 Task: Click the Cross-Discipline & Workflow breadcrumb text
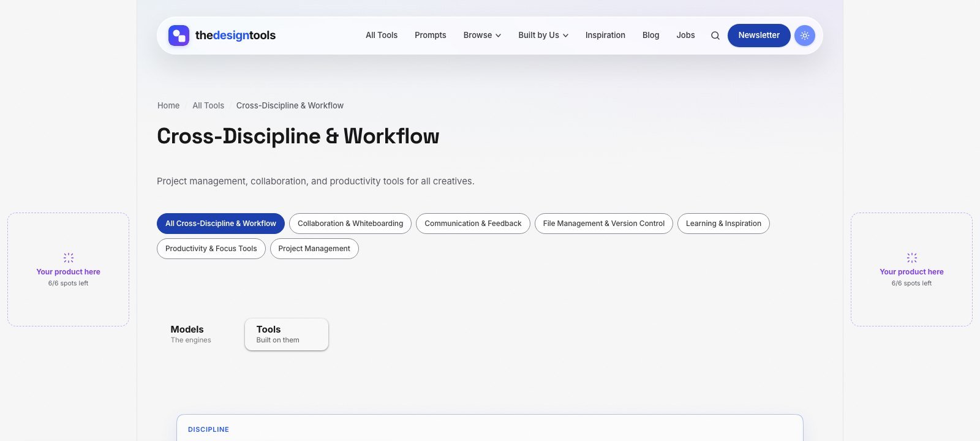coord(290,105)
